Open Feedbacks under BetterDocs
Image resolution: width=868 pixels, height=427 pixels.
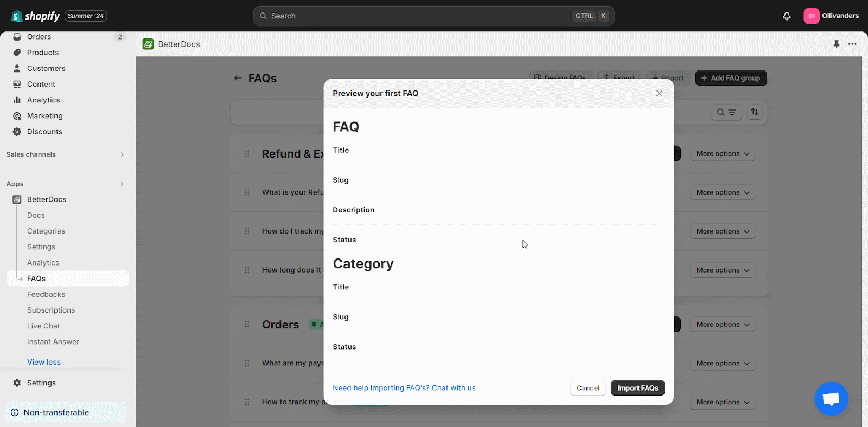point(46,294)
